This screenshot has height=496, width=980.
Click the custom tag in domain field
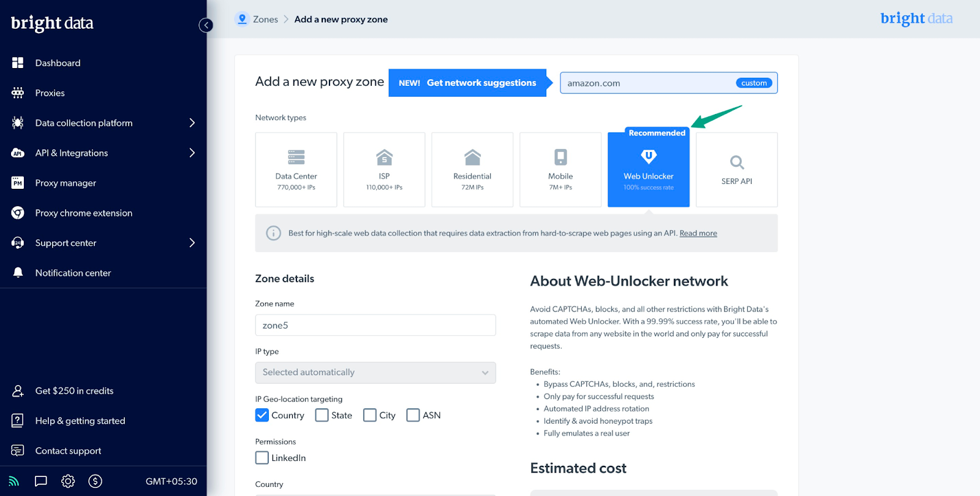(754, 83)
